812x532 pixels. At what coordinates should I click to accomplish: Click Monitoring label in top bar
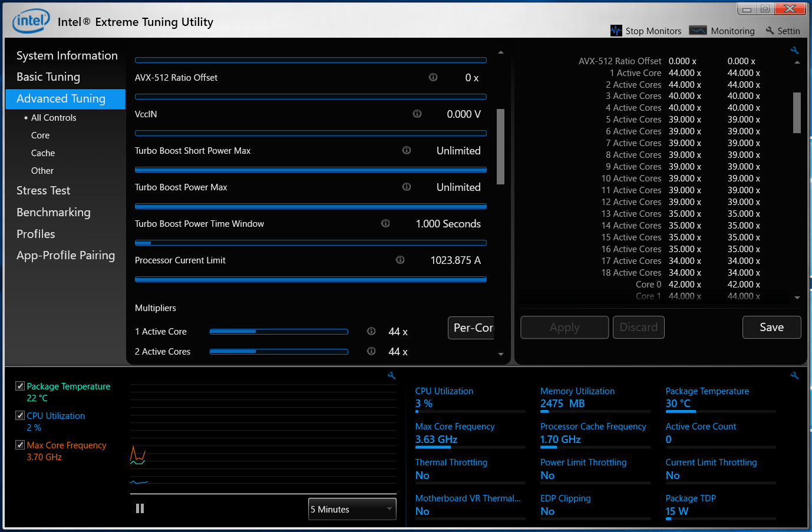point(732,31)
